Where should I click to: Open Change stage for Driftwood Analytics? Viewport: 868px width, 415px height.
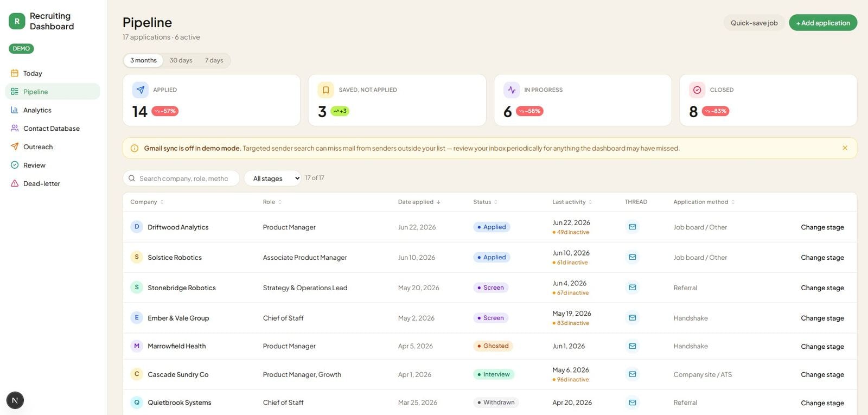(x=822, y=227)
